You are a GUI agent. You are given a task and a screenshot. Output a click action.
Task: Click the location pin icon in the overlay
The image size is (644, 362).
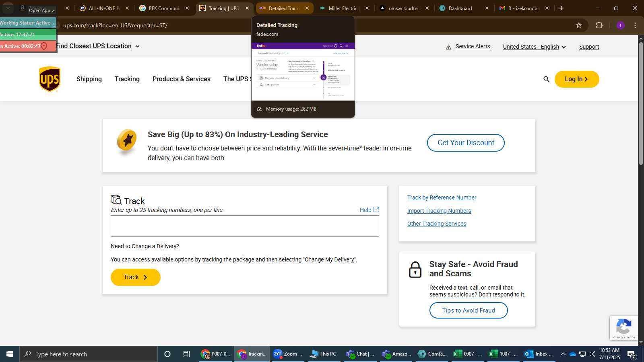(44, 46)
